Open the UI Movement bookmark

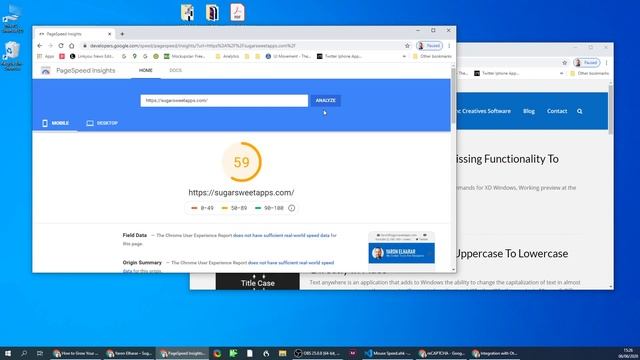(288, 56)
